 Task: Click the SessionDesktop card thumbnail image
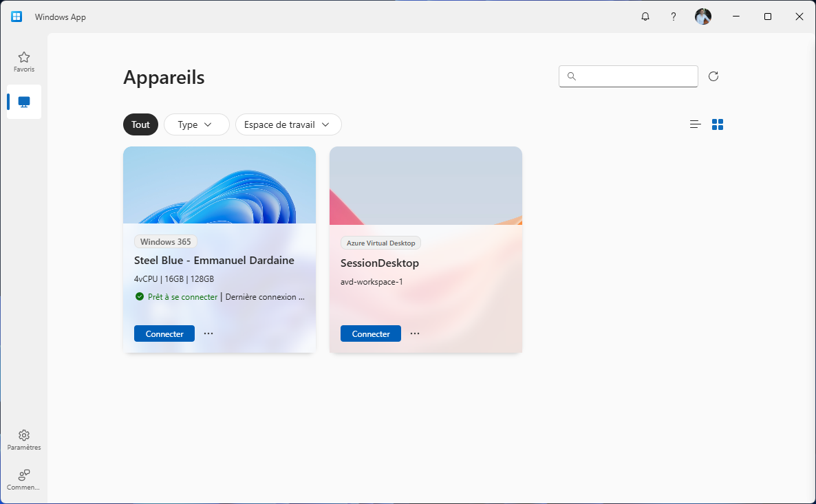pyautogui.click(x=426, y=186)
